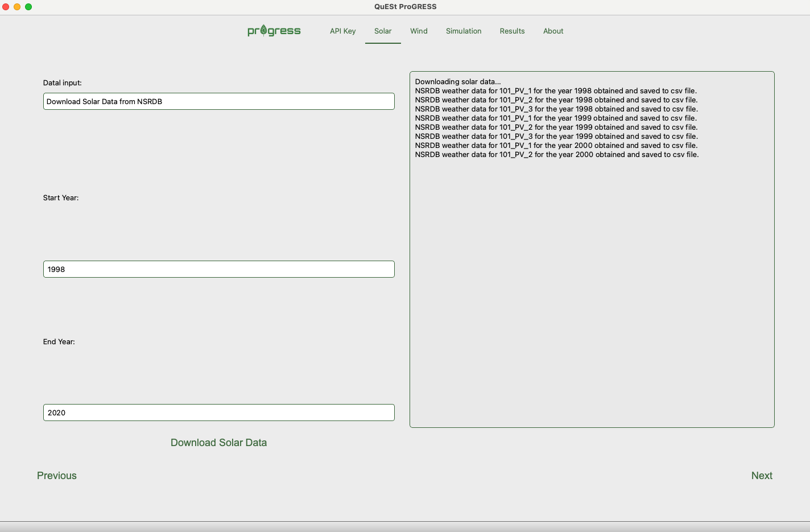The height and width of the screenshot is (532, 810).
Task: Click the 'Start Year:' label
Action: [x=61, y=197]
